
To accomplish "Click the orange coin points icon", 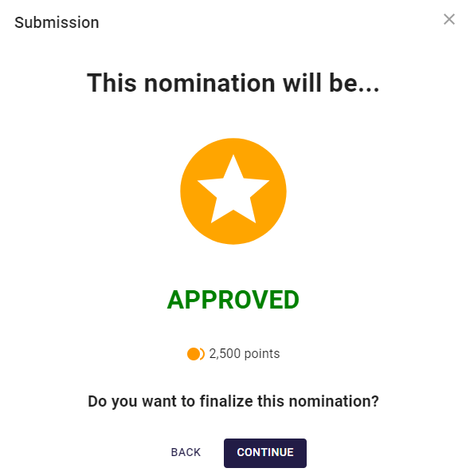I will click(196, 354).
